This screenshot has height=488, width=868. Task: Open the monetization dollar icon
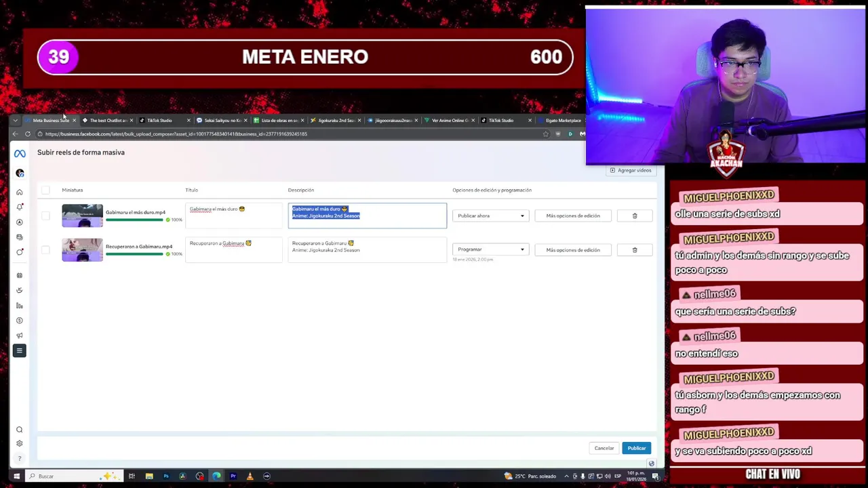coord(20,320)
